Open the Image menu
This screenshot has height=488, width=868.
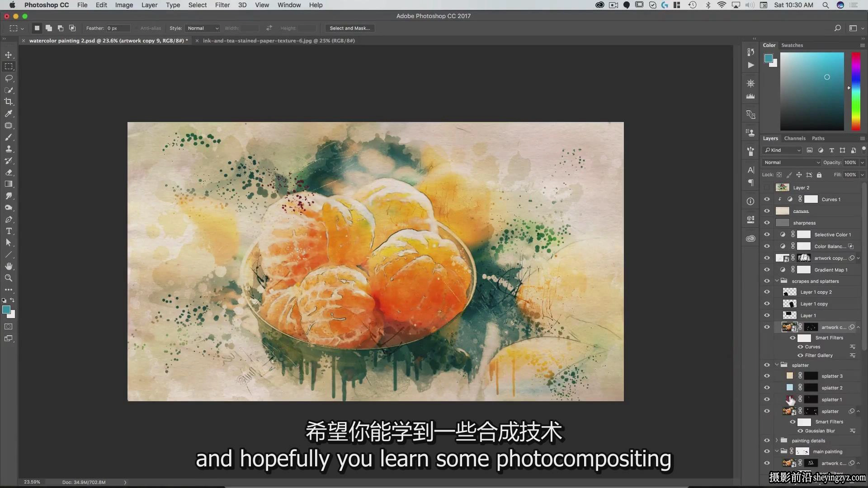(x=124, y=5)
